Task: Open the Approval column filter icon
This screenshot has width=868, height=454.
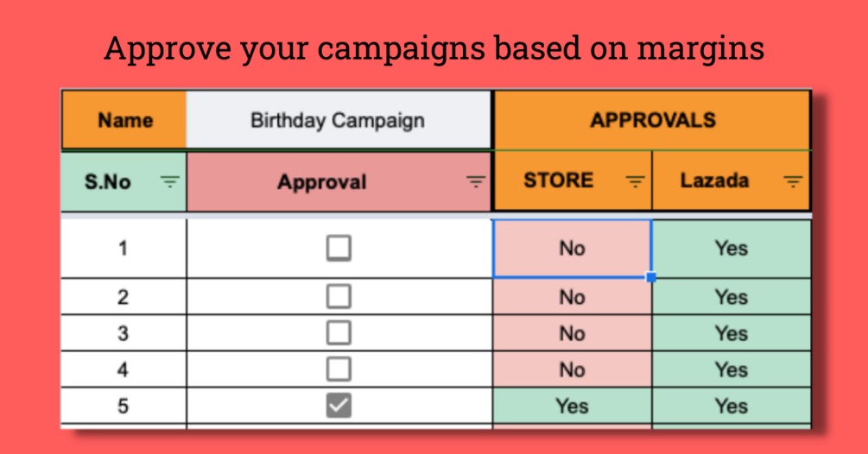Action: 475,181
